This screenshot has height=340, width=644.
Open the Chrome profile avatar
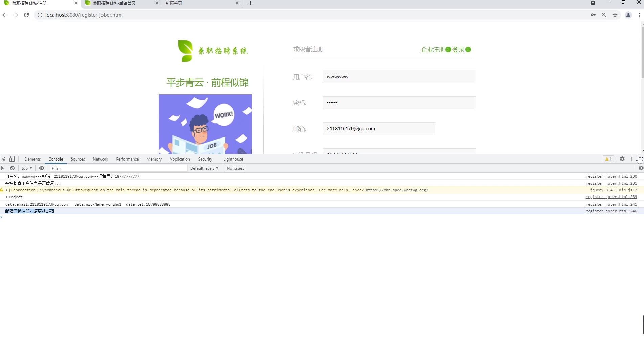(628, 15)
